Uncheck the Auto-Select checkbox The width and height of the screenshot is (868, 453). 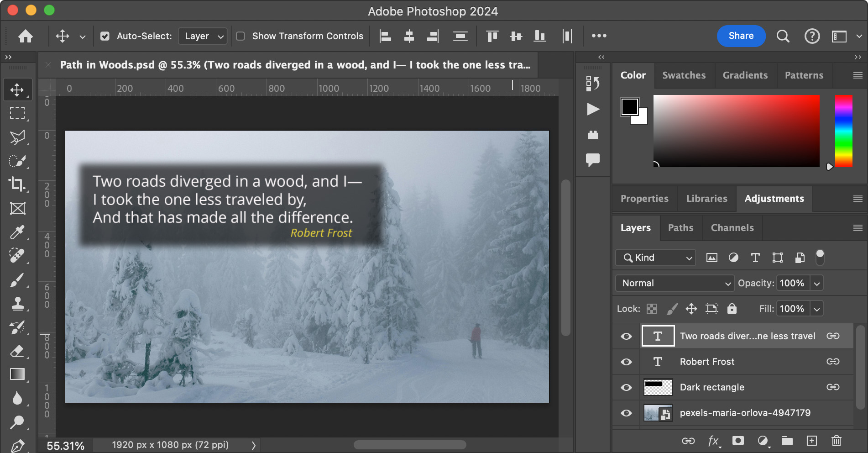click(105, 36)
